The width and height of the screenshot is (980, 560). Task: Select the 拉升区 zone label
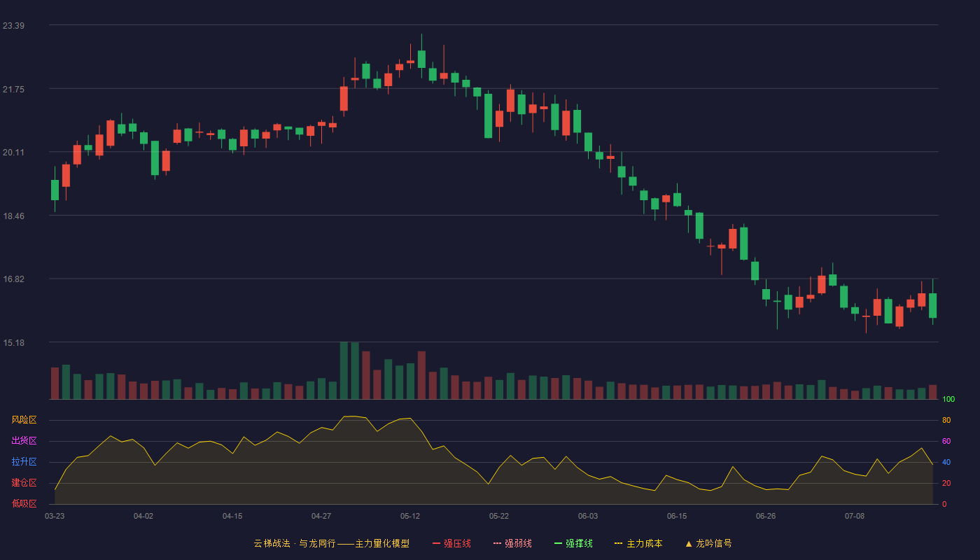24,462
